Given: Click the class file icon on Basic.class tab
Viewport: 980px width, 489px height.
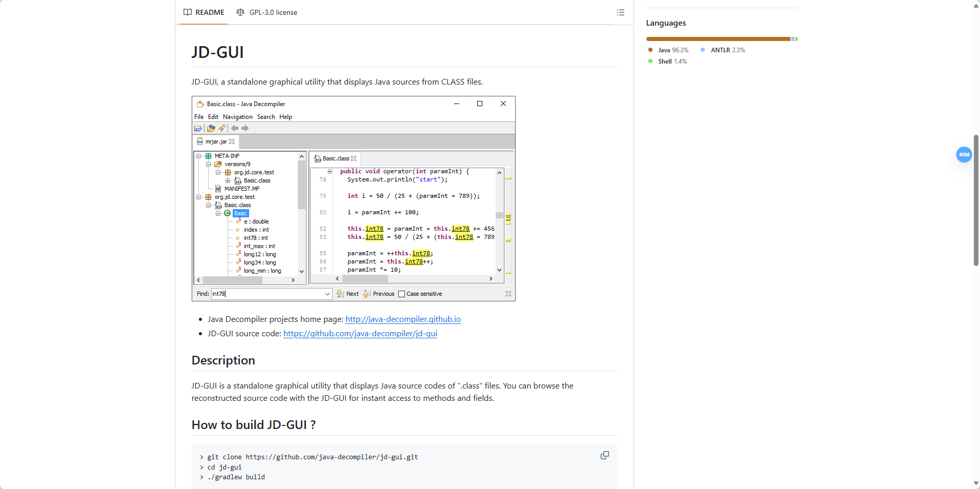Looking at the screenshot, I should click(x=318, y=158).
